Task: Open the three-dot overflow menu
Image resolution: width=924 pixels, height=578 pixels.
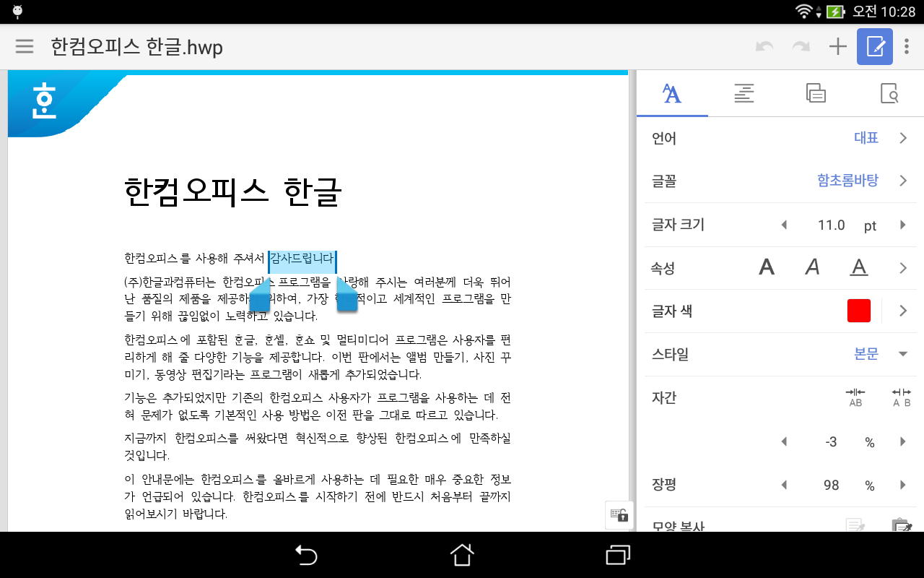Action: 907,47
